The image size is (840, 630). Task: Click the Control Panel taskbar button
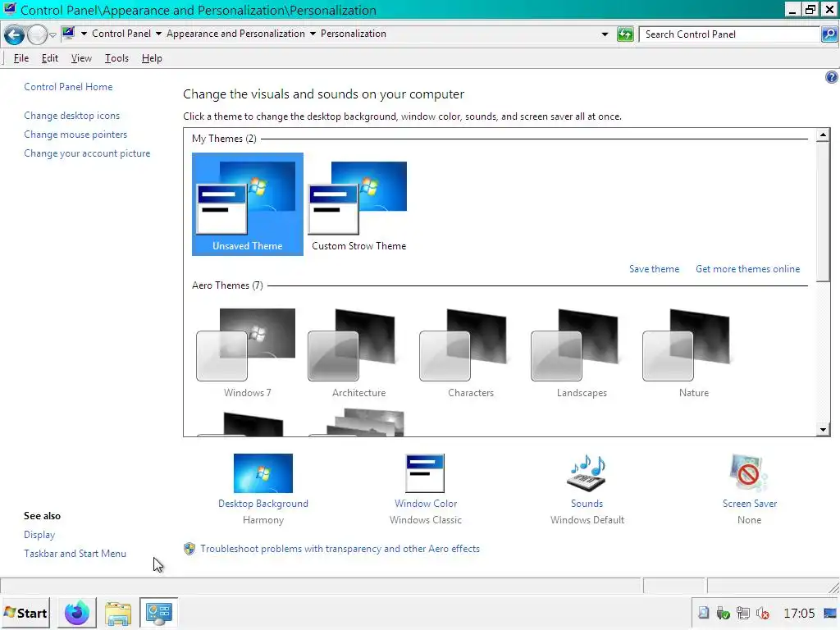(158, 613)
